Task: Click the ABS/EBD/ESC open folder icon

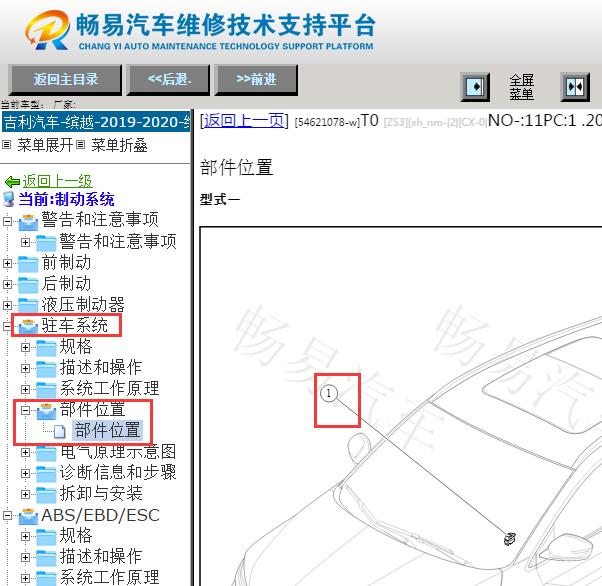Action: [x=28, y=516]
